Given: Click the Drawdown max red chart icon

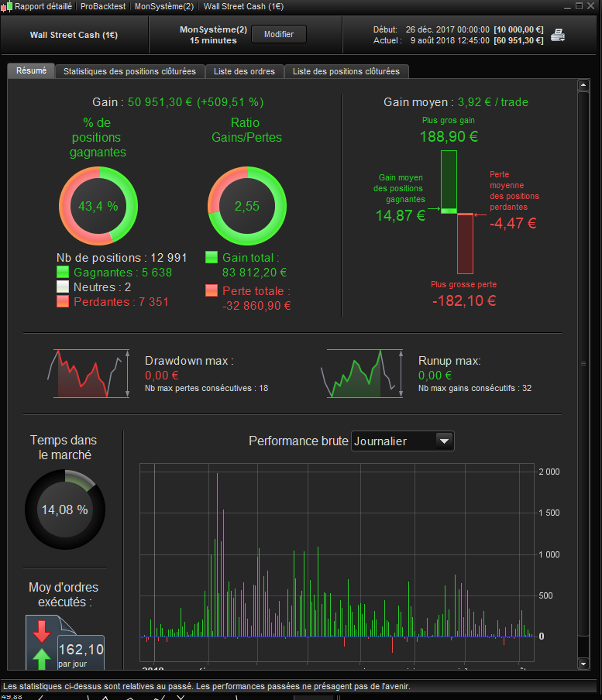Looking at the screenshot, I should pos(88,374).
